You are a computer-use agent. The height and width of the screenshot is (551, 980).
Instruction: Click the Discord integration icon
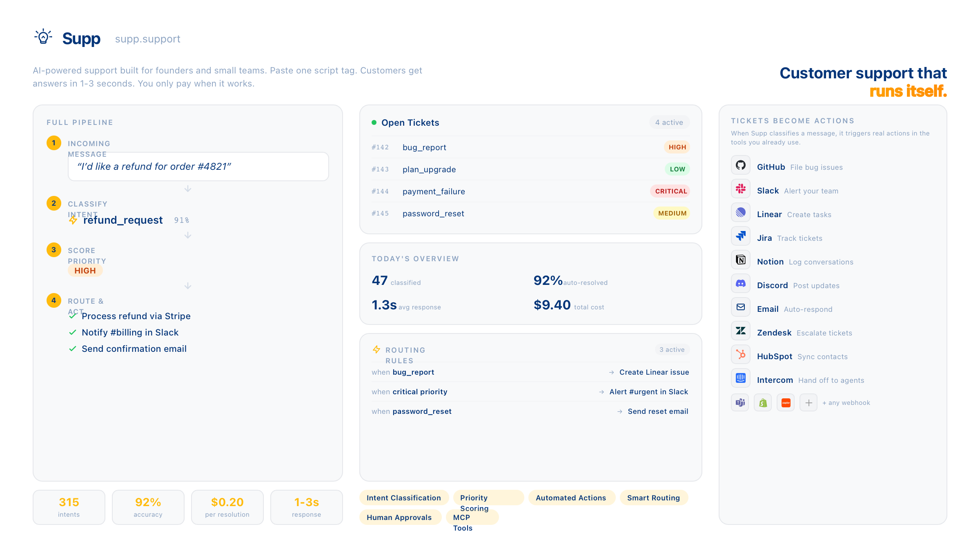click(x=740, y=284)
